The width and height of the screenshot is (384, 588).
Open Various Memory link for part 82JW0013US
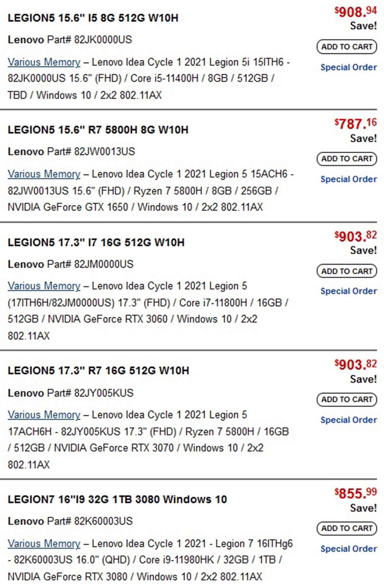[44, 174]
